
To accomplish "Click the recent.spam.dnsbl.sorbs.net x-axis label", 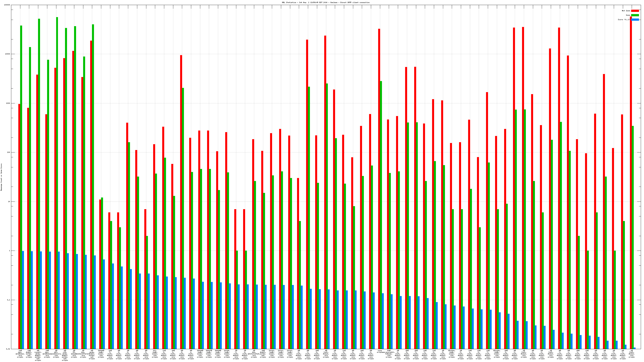I will click(x=38, y=356).
